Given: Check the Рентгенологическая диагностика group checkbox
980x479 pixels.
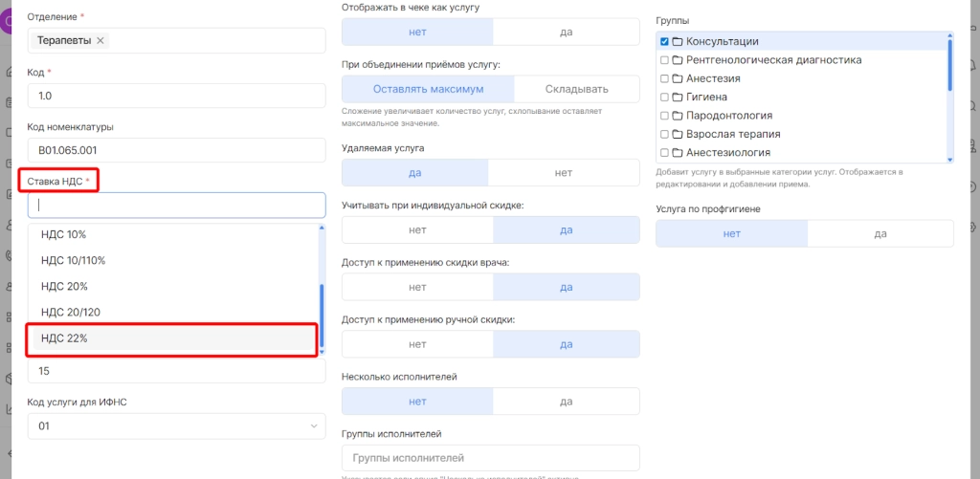Looking at the screenshot, I should pyautogui.click(x=664, y=60).
